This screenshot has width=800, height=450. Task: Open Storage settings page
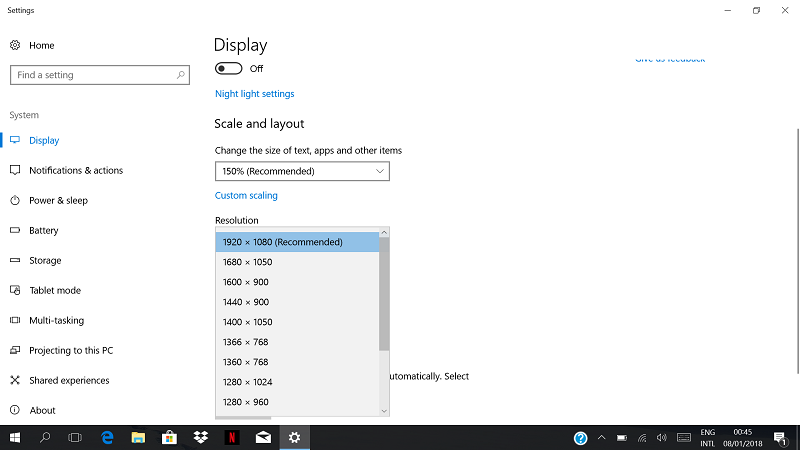[x=45, y=260]
